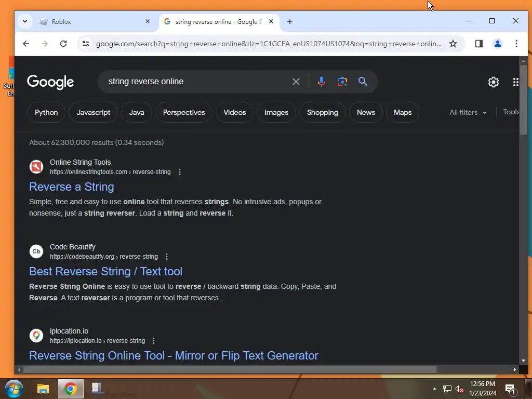Click the Chrome taskbar icon
The image size is (532, 399).
tap(71, 389)
